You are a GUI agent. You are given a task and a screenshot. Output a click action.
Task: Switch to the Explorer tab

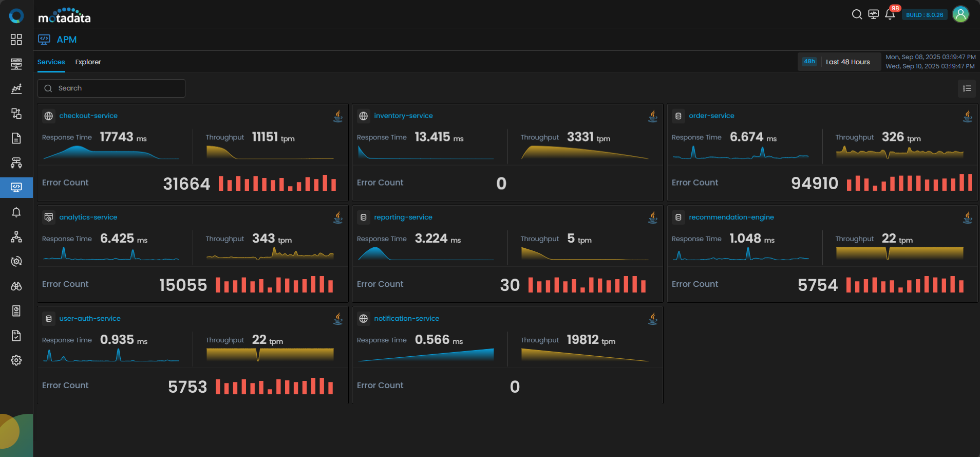click(88, 62)
